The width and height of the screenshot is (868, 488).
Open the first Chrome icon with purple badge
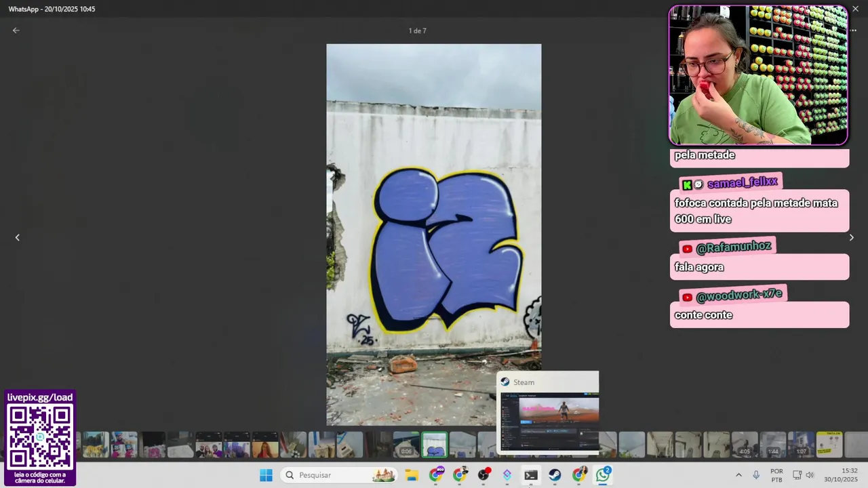point(436,474)
